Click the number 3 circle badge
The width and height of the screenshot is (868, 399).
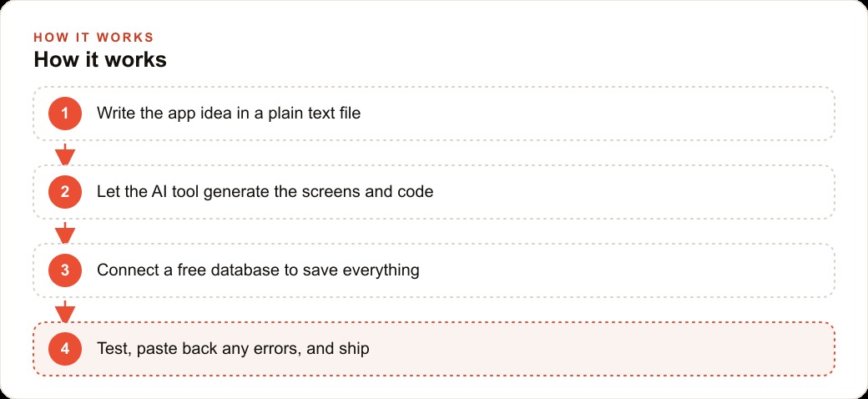click(65, 270)
